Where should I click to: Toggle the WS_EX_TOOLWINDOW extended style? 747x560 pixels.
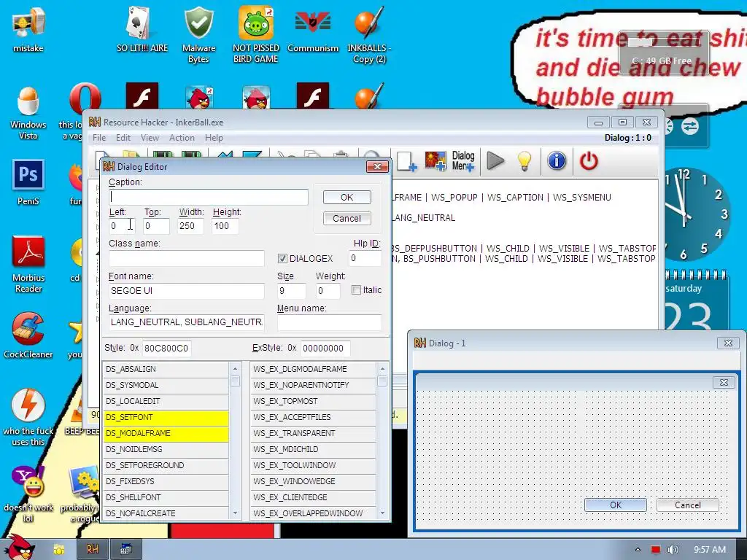tap(313, 465)
